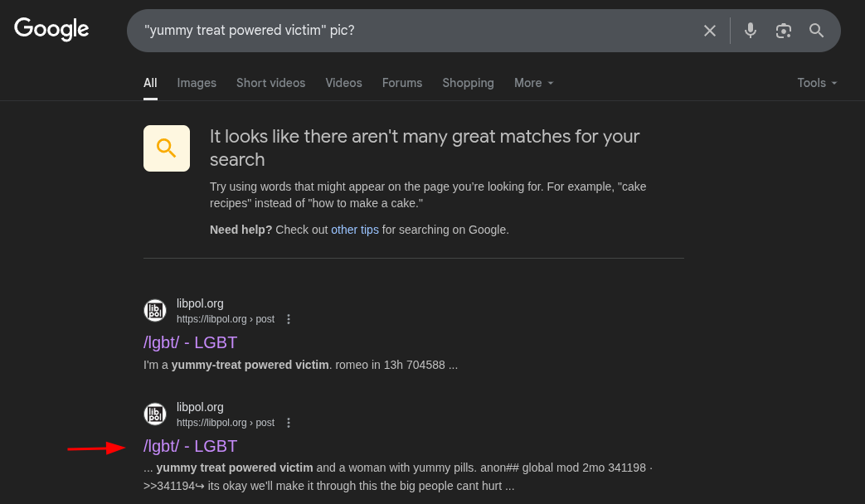Open the Forums tab
Viewport: 865px width, 504px height.
point(402,83)
